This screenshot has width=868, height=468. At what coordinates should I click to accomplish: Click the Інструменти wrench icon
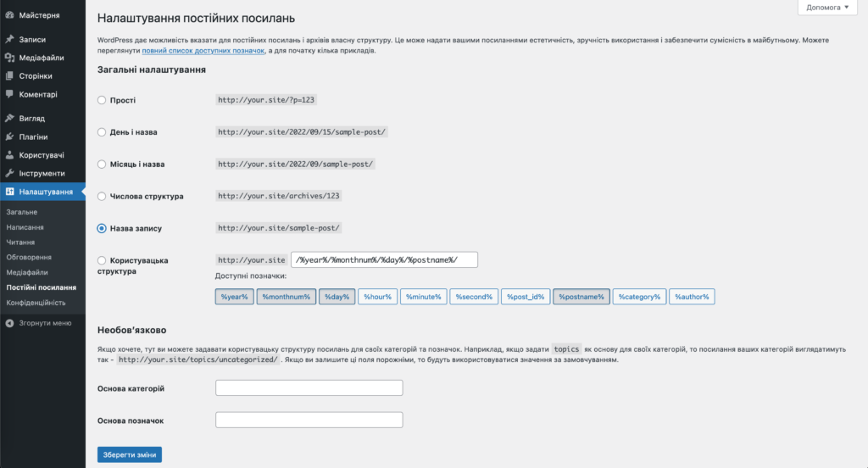click(9, 173)
